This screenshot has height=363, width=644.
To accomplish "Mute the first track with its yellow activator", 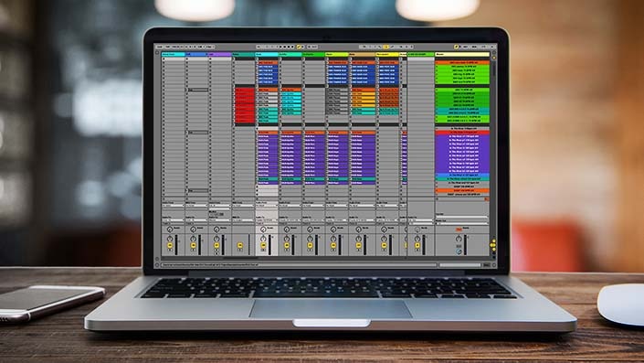I will [x=170, y=245].
